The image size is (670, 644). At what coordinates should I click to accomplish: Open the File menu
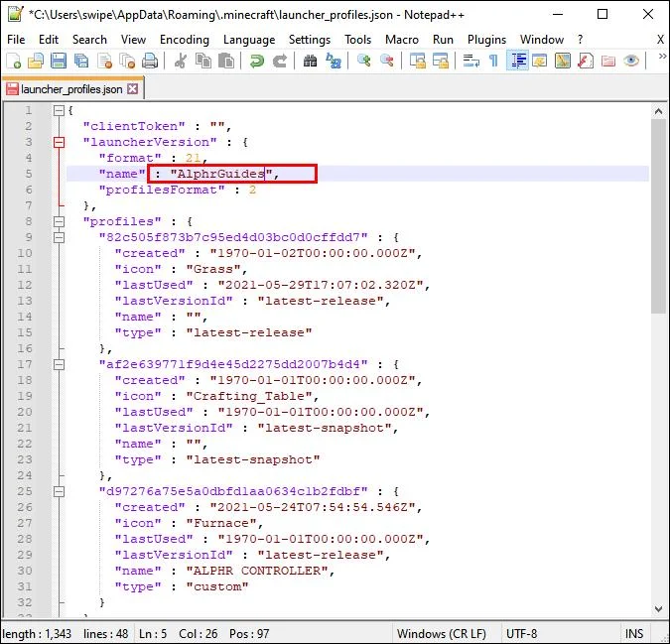point(16,40)
